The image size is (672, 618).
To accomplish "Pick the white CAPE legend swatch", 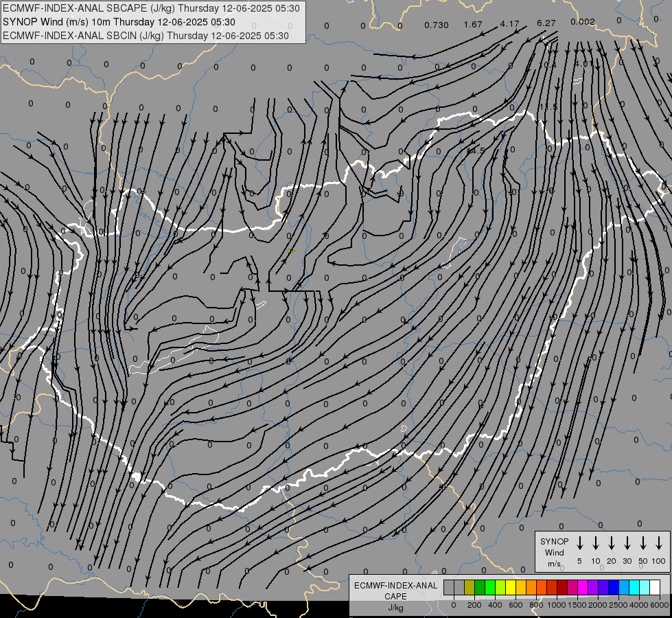I will (654, 587).
